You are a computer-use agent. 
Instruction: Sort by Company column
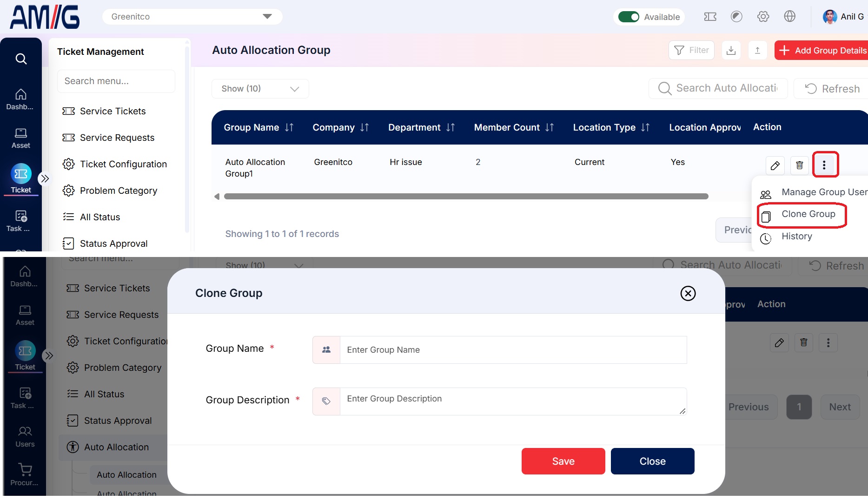point(364,127)
